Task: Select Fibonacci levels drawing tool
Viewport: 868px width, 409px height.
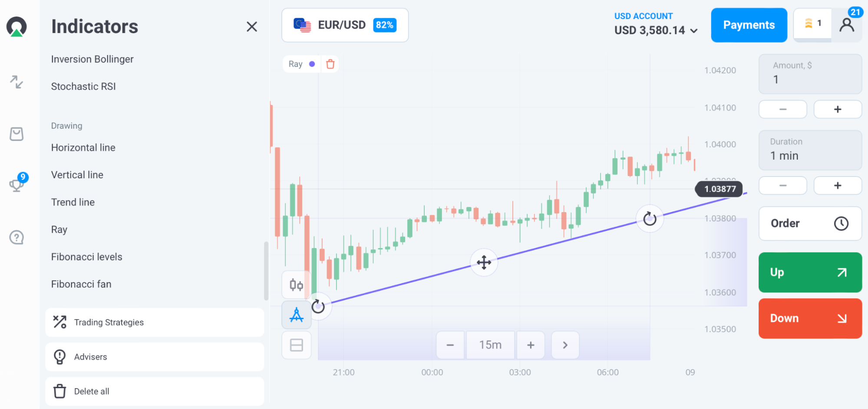Action: tap(87, 257)
